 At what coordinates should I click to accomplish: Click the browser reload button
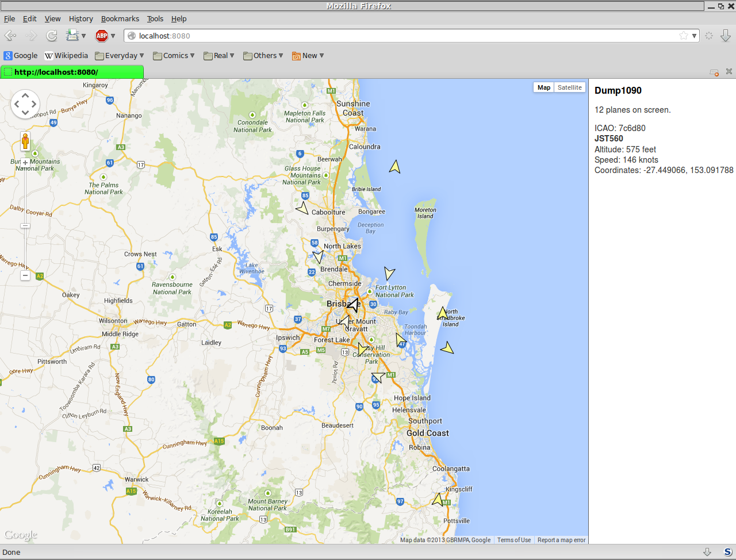(x=52, y=36)
